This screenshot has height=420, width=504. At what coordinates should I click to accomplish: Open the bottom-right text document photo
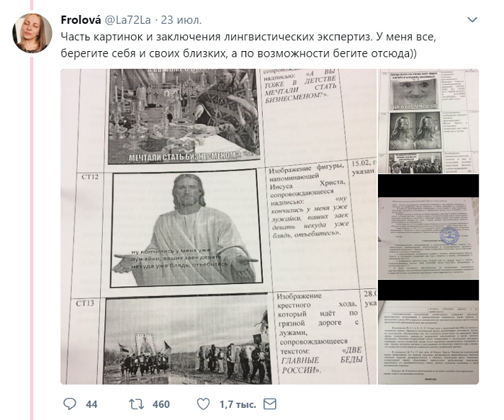tap(428, 332)
